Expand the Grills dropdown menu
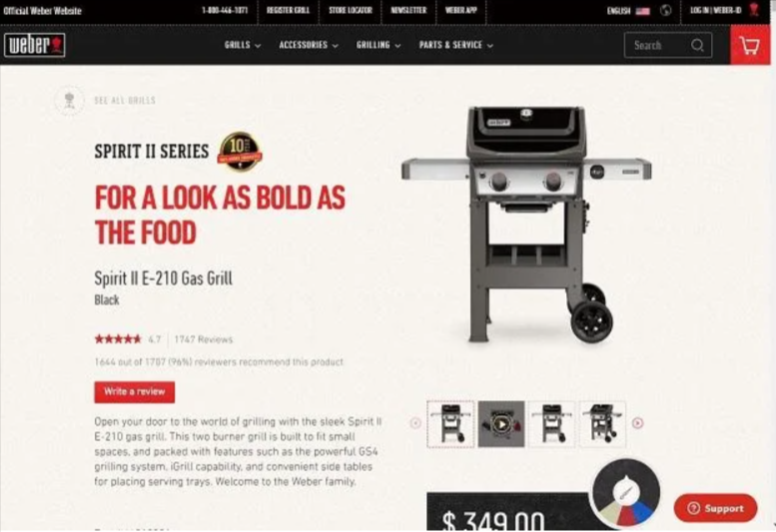The width and height of the screenshot is (776, 532). 243,45
